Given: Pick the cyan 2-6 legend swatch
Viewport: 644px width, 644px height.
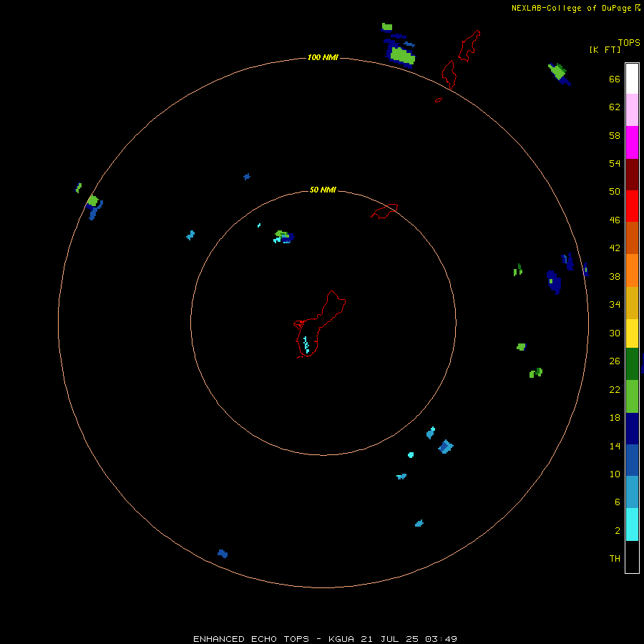Looking at the screenshot, I should [632, 525].
